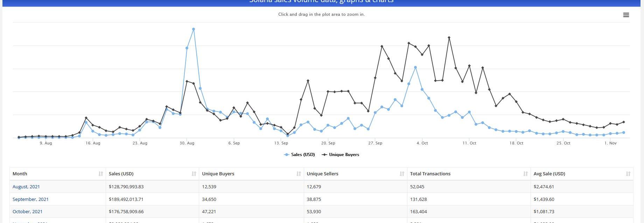Toggle the Sales (USD) series in legend
Image resolution: width=644 pixels, height=223 pixels.
[300, 155]
